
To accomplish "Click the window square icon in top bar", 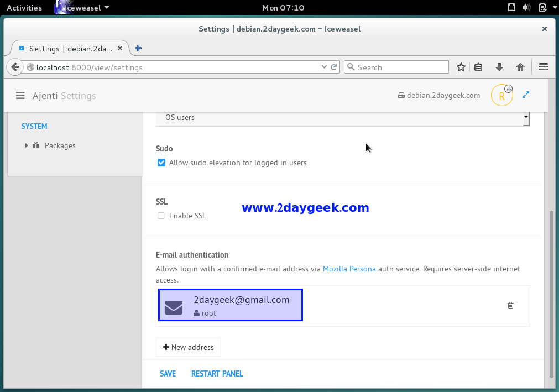I will (x=511, y=8).
